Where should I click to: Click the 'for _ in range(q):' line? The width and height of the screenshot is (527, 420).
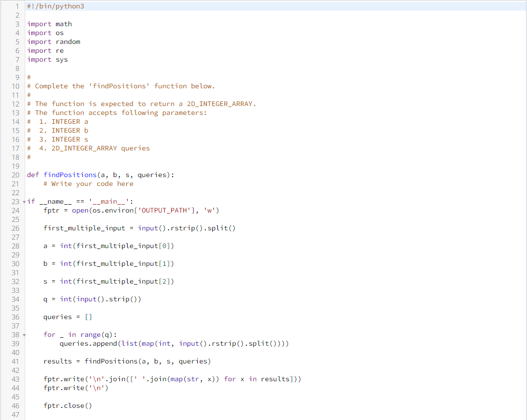point(80,335)
